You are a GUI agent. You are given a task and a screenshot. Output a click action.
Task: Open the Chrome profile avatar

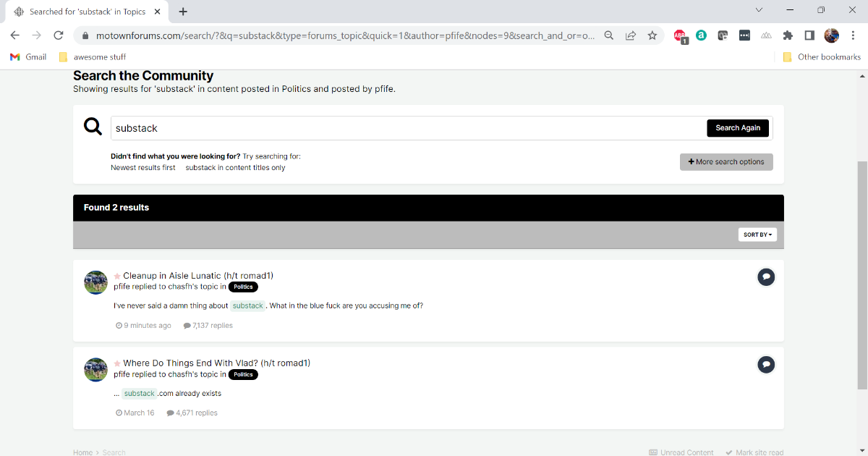(831, 35)
